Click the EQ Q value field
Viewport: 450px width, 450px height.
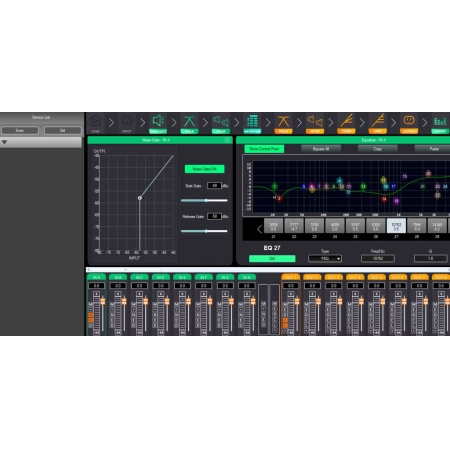[x=430, y=258]
